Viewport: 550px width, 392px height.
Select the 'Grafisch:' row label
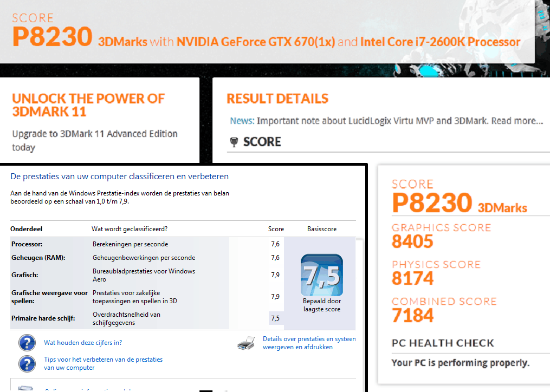point(24,275)
